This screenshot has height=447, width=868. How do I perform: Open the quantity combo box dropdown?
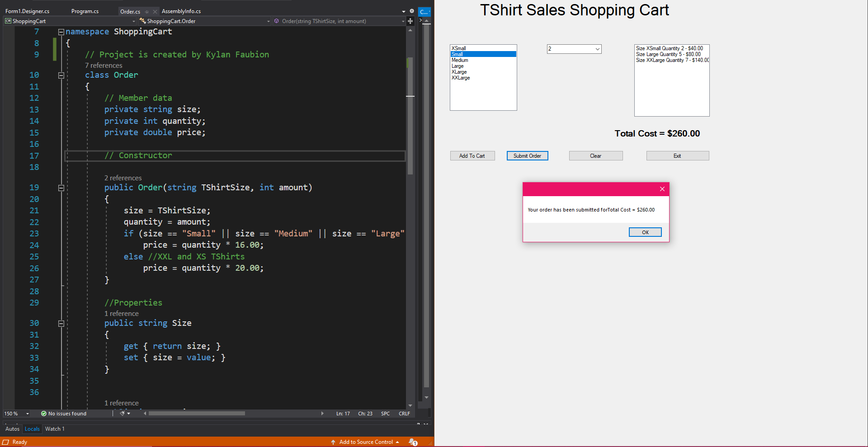pos(597,49)
